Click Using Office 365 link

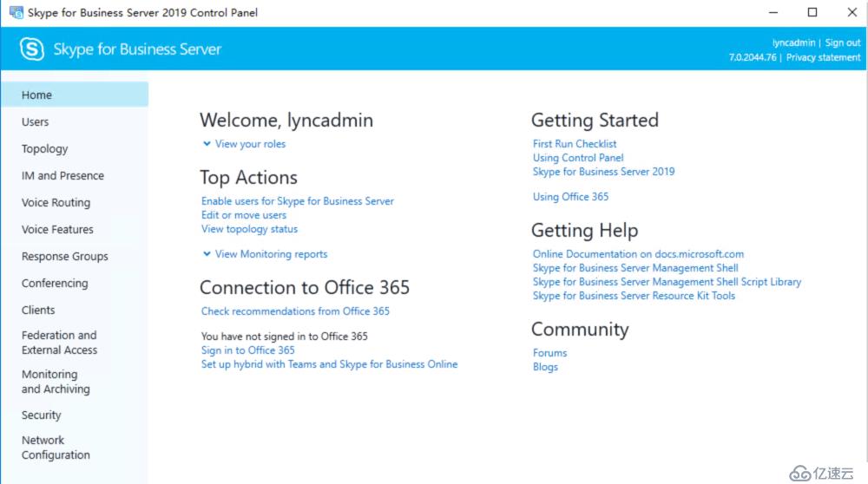tap(570, 196)
